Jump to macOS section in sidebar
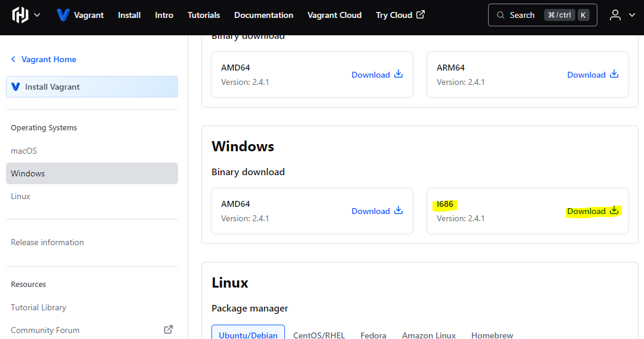Screen dimensions: 644x339 click(x=24, y=151)
